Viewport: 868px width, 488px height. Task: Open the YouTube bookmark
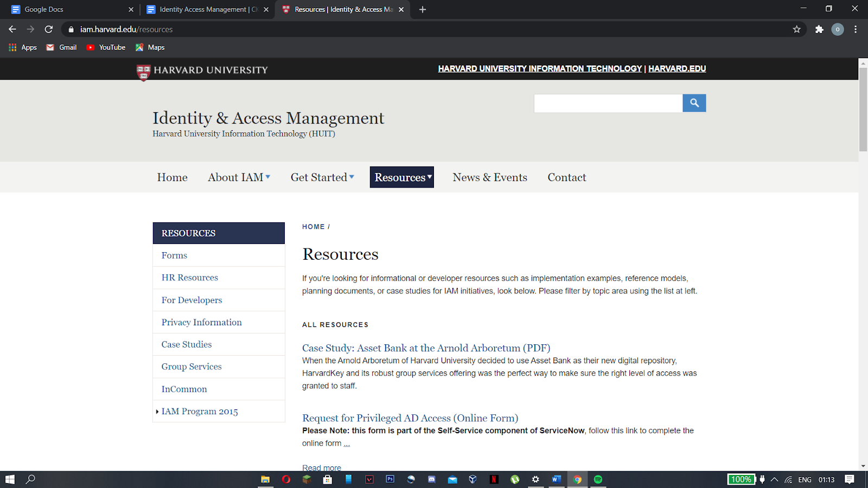point(106,47)
